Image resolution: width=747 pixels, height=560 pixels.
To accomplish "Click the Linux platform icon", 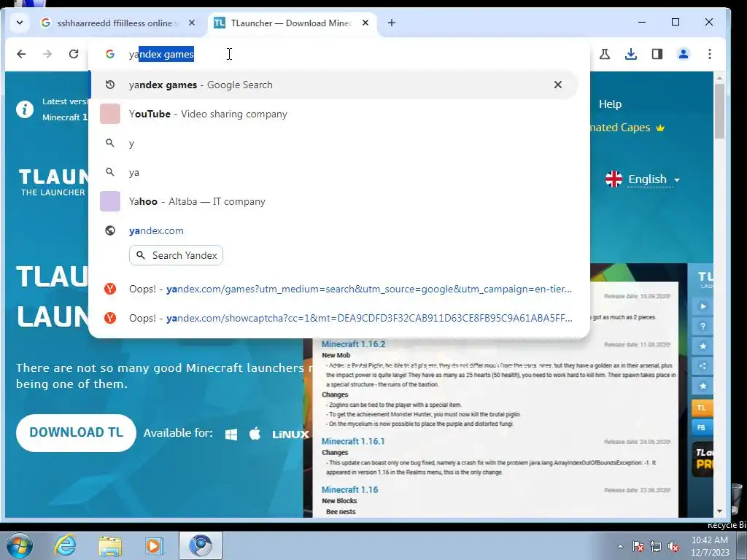I will click(290, 435).
